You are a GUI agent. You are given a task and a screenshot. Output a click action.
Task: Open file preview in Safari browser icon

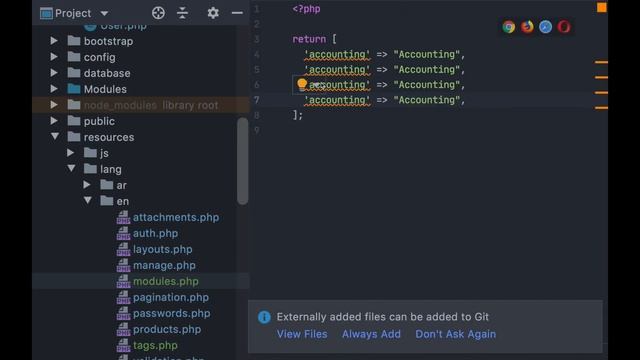[x=545, y=27]
